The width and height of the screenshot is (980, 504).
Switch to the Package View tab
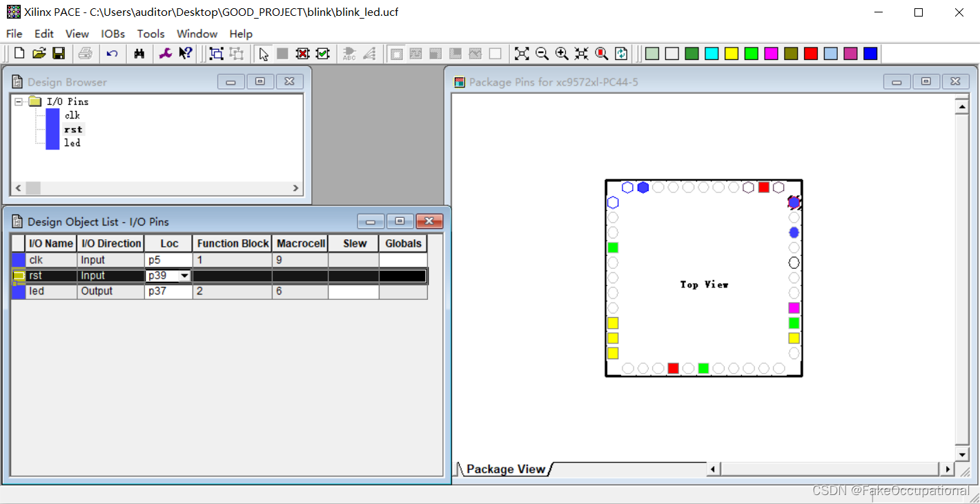[x=506, y=469]
